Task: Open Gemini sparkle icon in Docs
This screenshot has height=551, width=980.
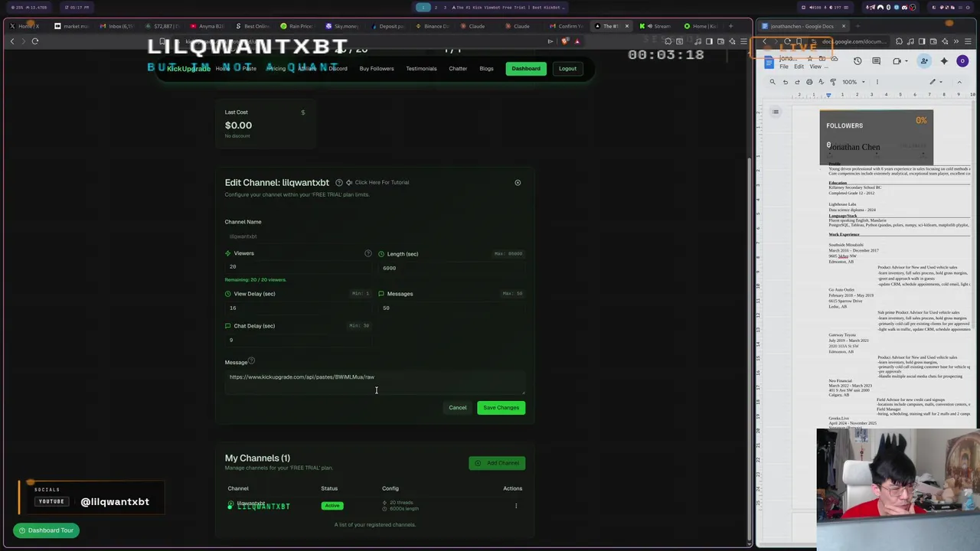Action: [x=944, y=61]
